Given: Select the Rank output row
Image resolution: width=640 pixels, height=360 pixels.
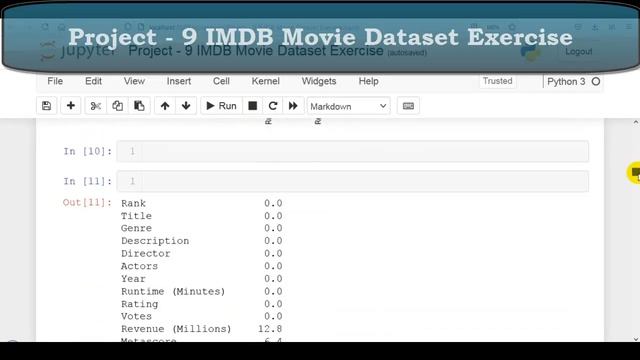Looking at the screenshot, I should pos(202,203).
